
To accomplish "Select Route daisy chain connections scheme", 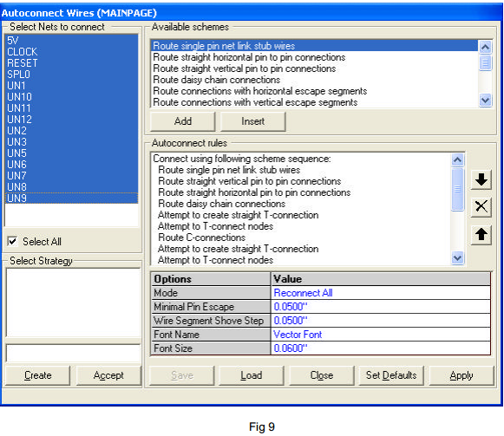I will (x=217, y=80).
